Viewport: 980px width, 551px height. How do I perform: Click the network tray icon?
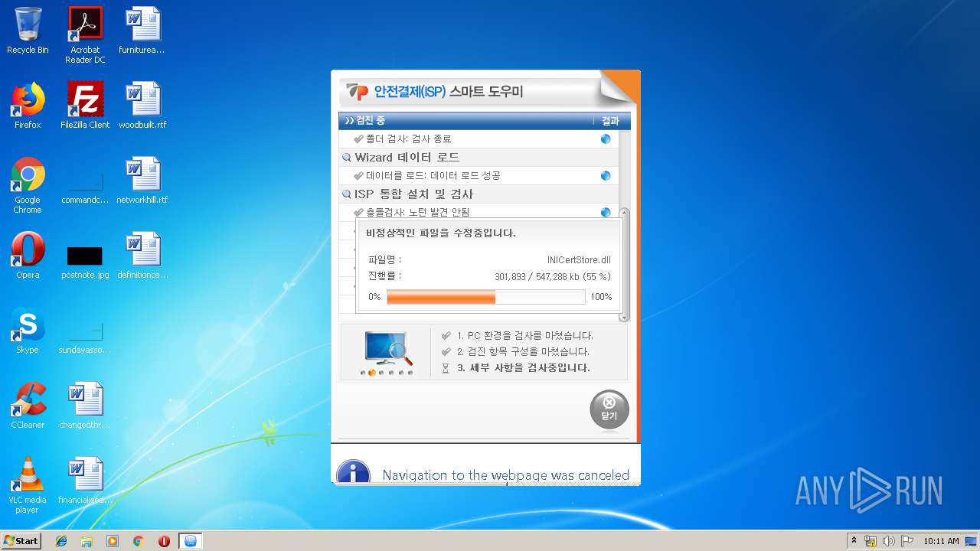871,541
